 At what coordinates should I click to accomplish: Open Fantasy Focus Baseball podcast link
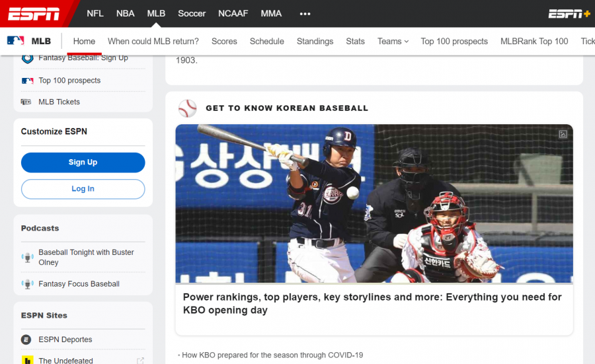click(x=79, y=284)
